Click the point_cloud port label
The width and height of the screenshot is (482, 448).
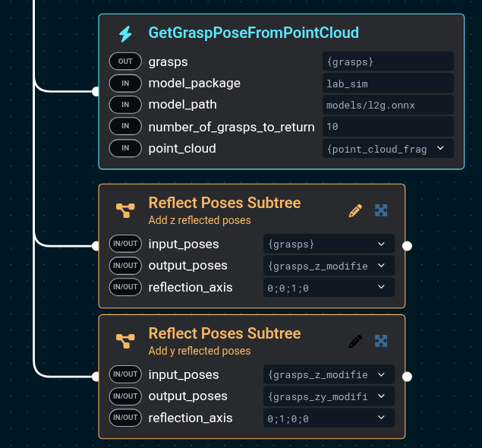pyautogui.click(x=182, y=149)
